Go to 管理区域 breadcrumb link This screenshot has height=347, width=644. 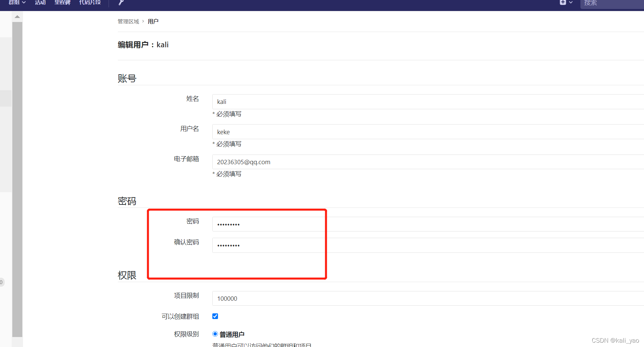pos(128,21)
